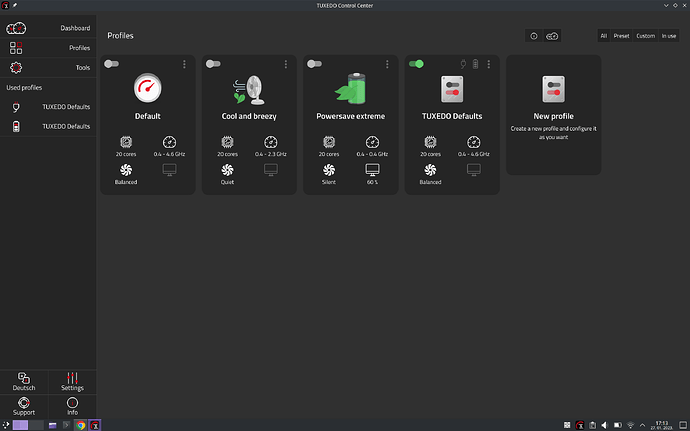This screenshot has height=431, width=690.
Task: Click the 20 cores CPU icon on Default card
Action: (x=126, y=142)
